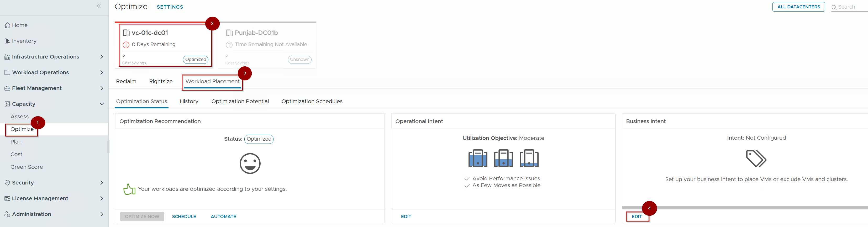
Task: Click the Security shield icon
Action: click(x=7, y=183)
